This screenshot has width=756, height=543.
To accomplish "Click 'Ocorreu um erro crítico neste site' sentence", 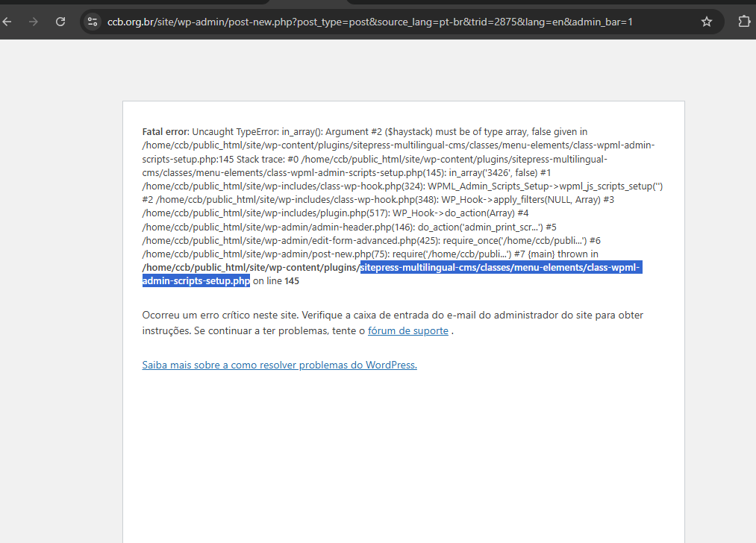I will (221, 315).
